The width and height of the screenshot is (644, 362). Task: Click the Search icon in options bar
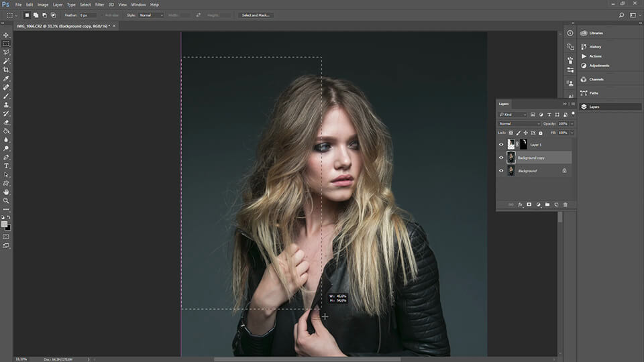pyautogui.click(x=621, y=15)
